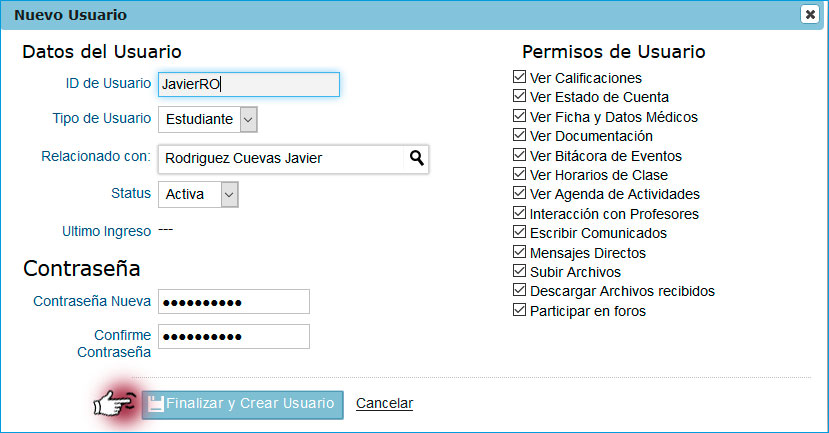Viewport: 829px width, 433px height.
Task: Focus the Contraseña Nueva field
Action: tap(233, 302)
